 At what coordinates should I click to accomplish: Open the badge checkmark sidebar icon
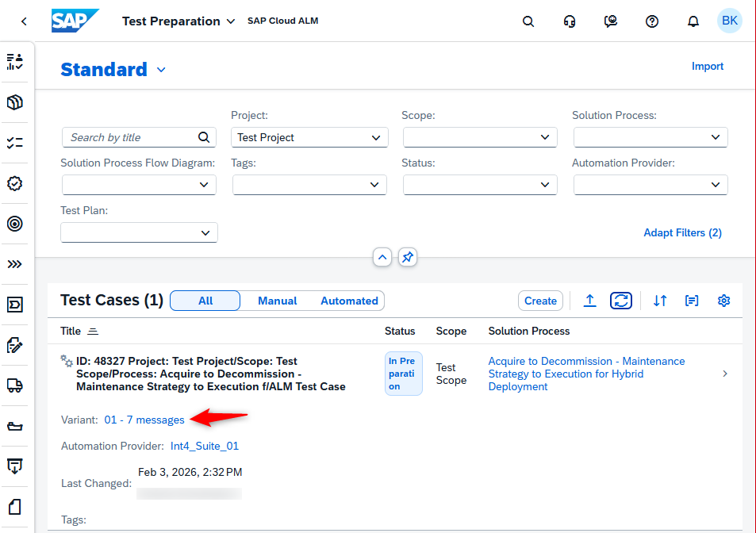tap(15, 183)
